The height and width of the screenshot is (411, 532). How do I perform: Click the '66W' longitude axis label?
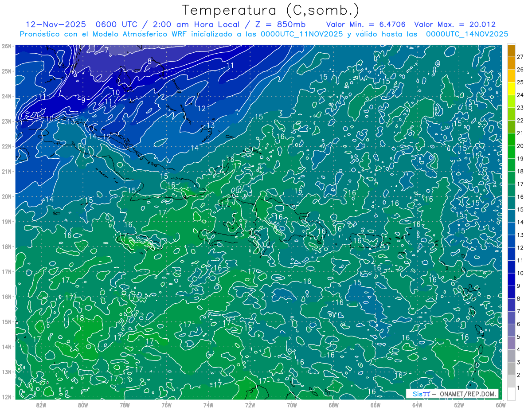pos(376,405)
